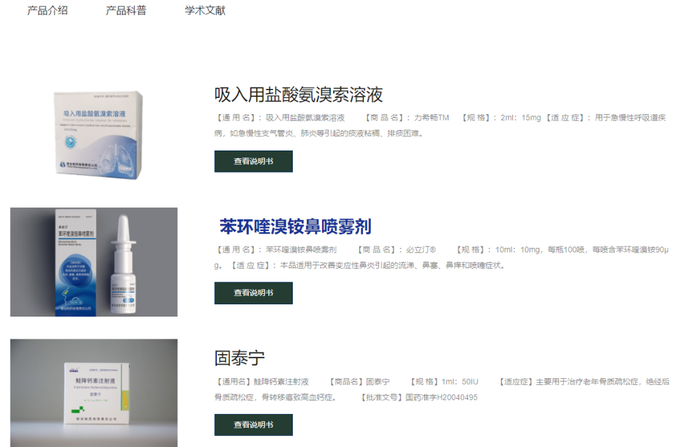Click the 苯环喹溴铵鼻喷雾剂 product photo
The image size is (700, 447).
[x=94, y=262]
